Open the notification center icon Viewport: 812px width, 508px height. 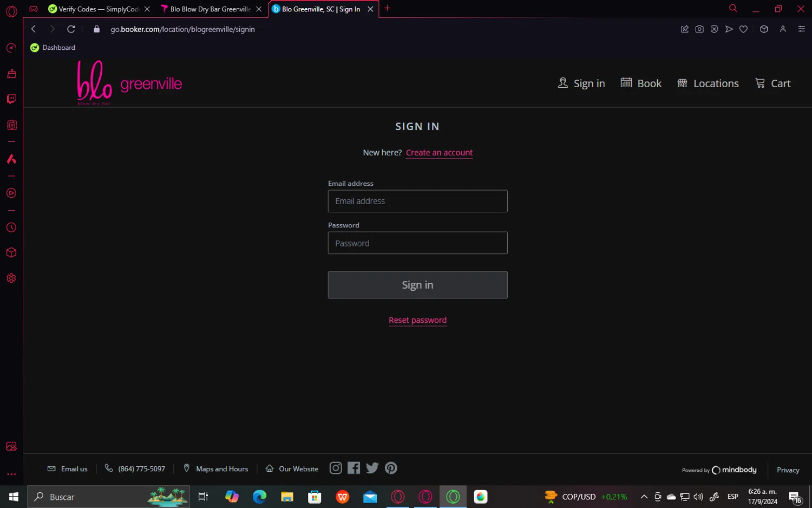point(795,497)
